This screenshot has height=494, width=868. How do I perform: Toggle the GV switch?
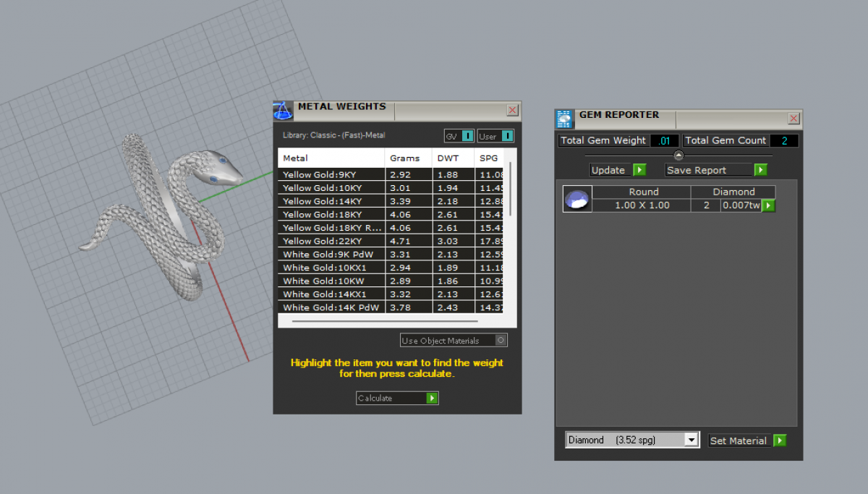point(467,136)
